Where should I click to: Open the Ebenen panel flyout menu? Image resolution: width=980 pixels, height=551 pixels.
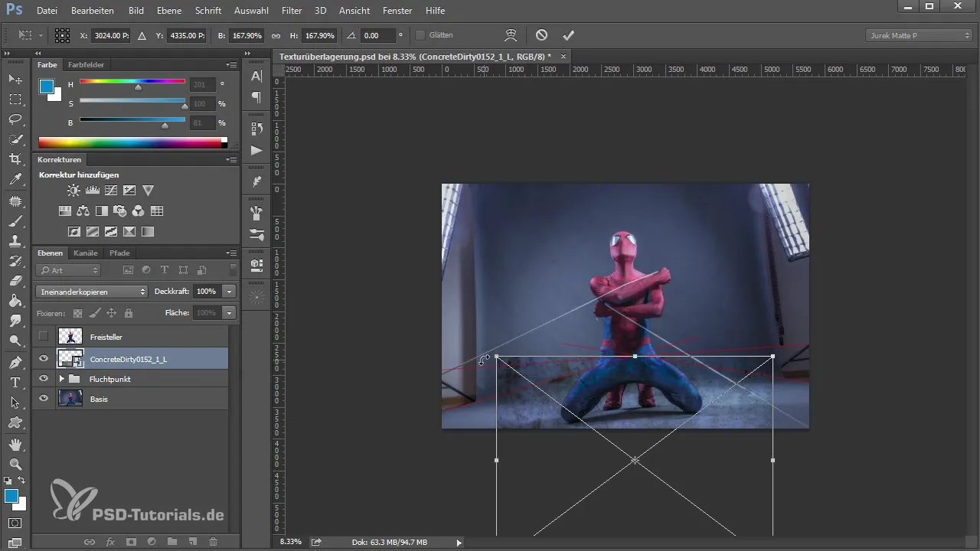[231, 253]
